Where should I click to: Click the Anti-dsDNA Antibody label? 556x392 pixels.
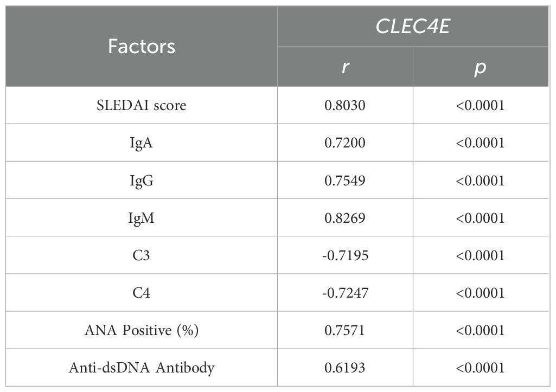tap(142, 368)
